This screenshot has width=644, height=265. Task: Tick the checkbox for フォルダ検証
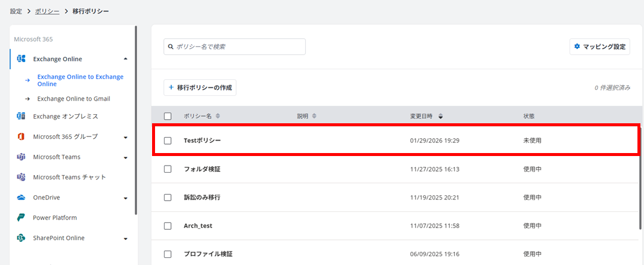pos(168,169)
